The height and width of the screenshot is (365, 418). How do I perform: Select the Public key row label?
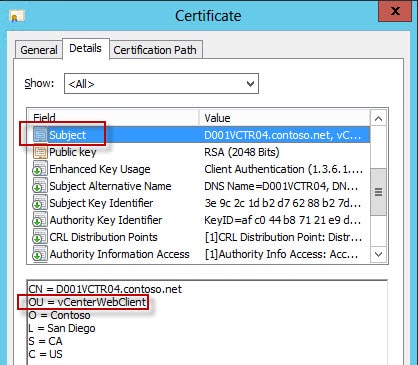pos(73,152)
